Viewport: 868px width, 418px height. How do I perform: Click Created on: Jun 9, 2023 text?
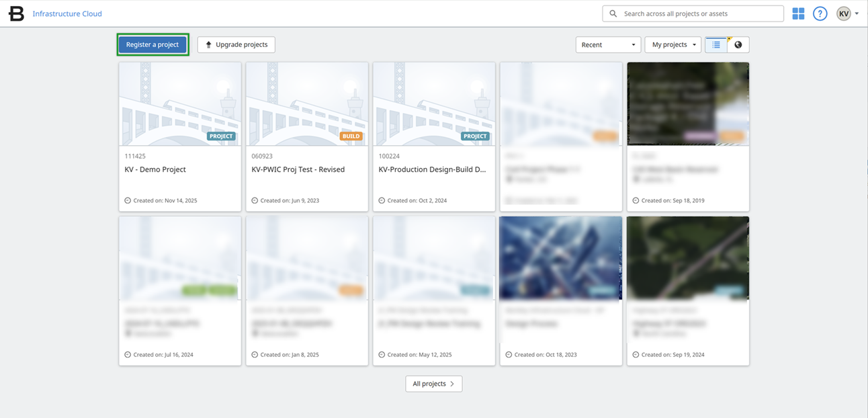pyautogui.click(x=290, y=200)
